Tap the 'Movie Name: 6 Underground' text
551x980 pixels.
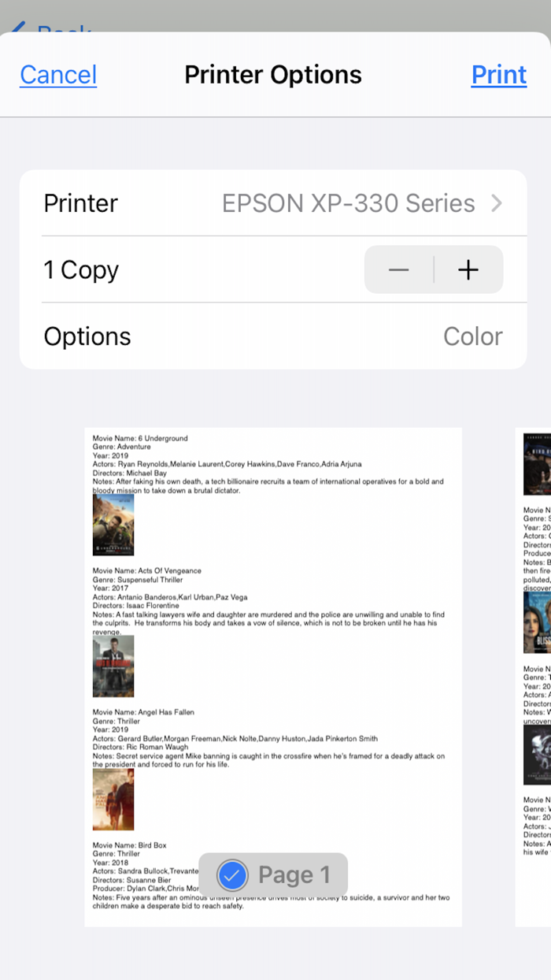pyautogui.click(x=140, y=438)
